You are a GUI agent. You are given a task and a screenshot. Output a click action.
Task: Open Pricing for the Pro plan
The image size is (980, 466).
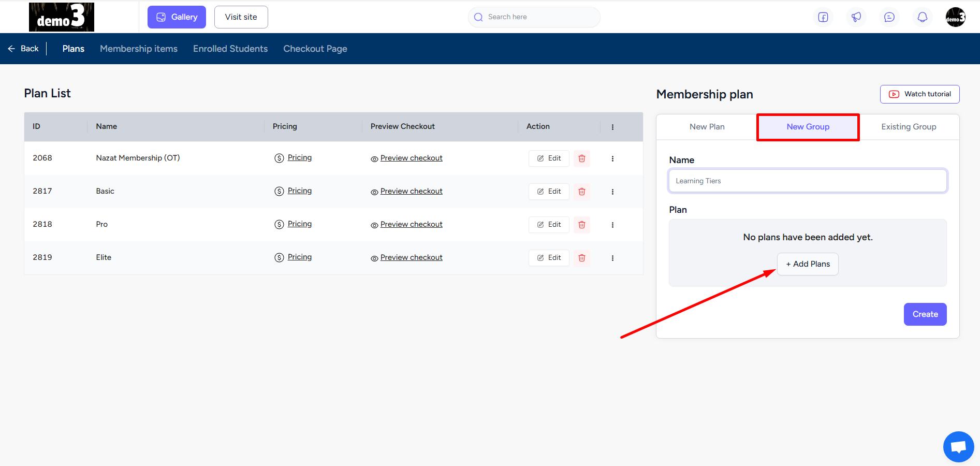point(294,224)
